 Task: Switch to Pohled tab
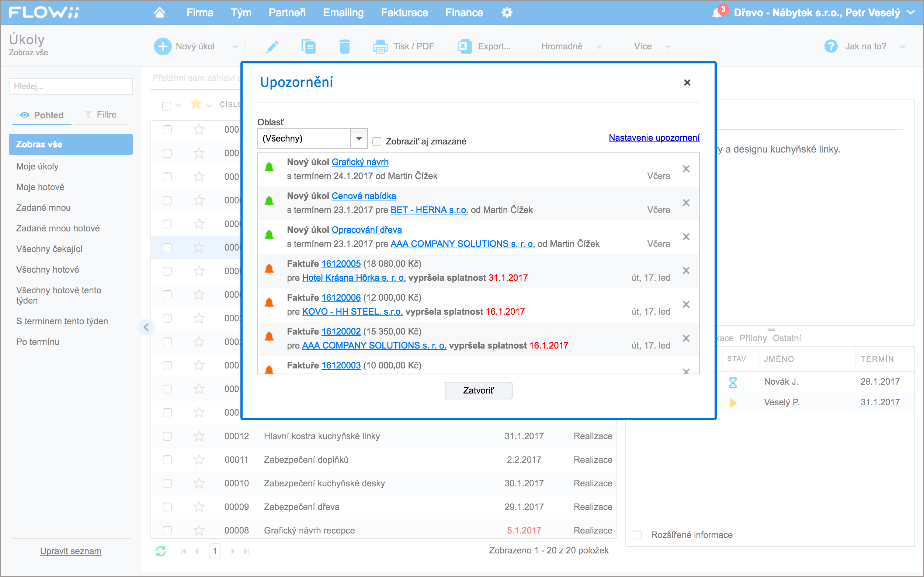pyautogui.click(x=42, y=115)
